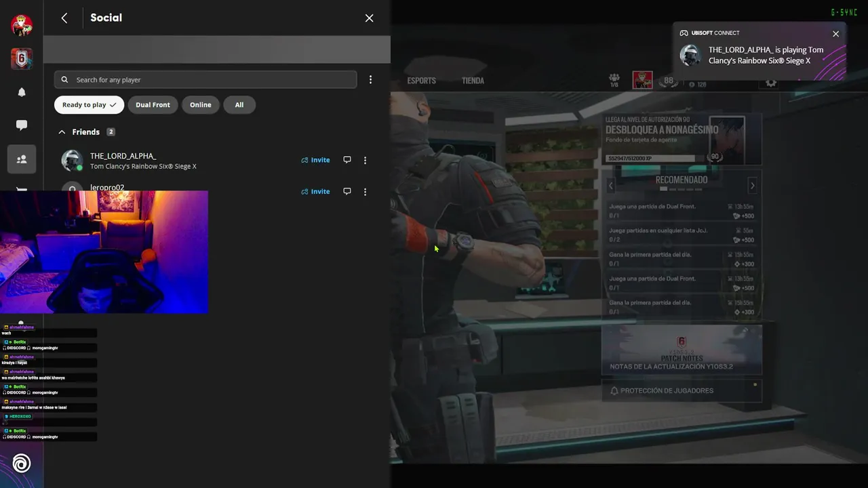Open the TIENDA tab in the game

click(473, 81)
